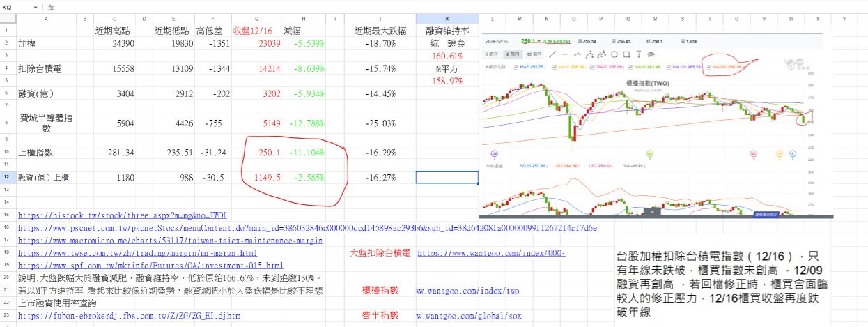Select the empty highlighted cell K12
The image size is (868, 327).
click(447, 177)
